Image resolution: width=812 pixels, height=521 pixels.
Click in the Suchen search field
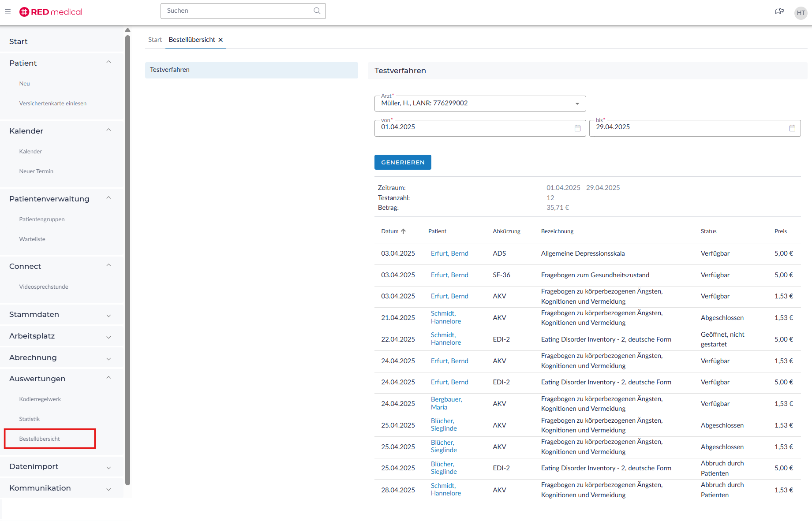coord(238,11)
